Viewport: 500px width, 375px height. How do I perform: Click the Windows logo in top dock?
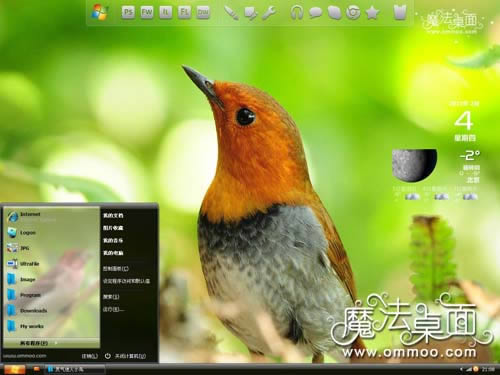click(x=100, y=13)
